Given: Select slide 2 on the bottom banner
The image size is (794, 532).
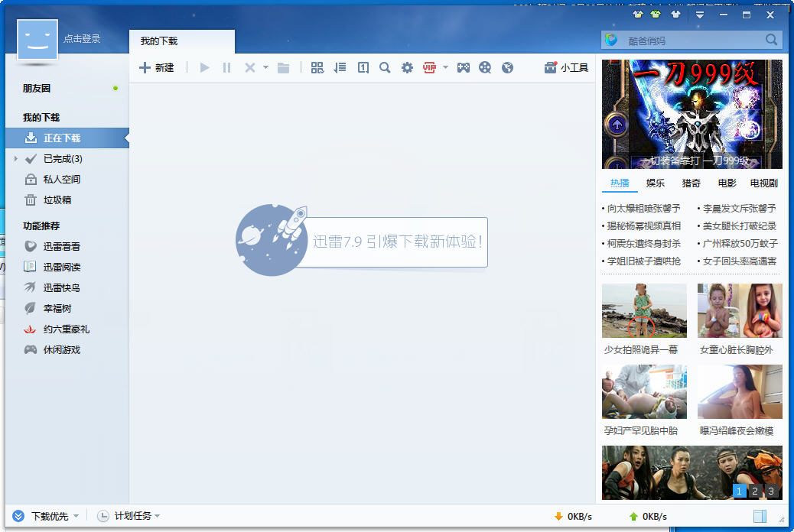Looking at the screenshot, I should [x=754, y=491].
